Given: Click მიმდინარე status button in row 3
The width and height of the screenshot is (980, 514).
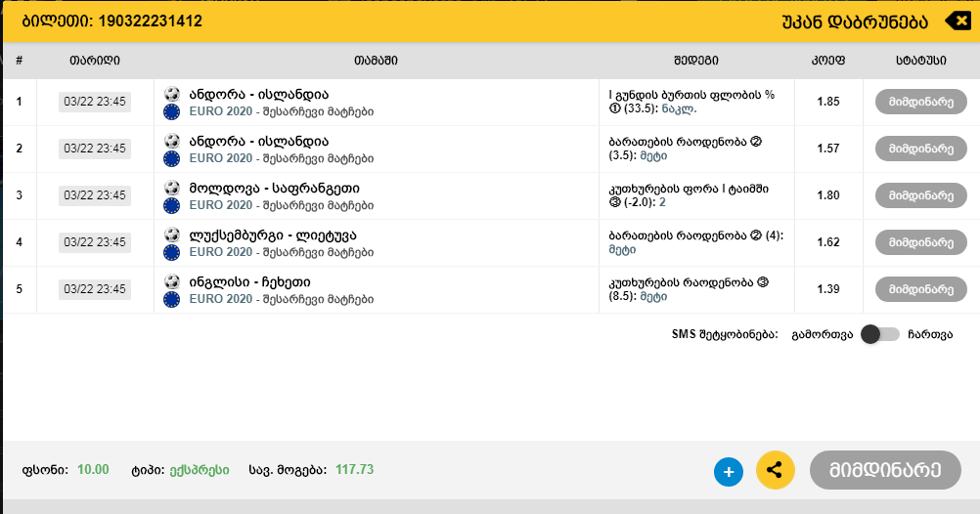Looking at the screenshot, I should [x=920, y=195].
